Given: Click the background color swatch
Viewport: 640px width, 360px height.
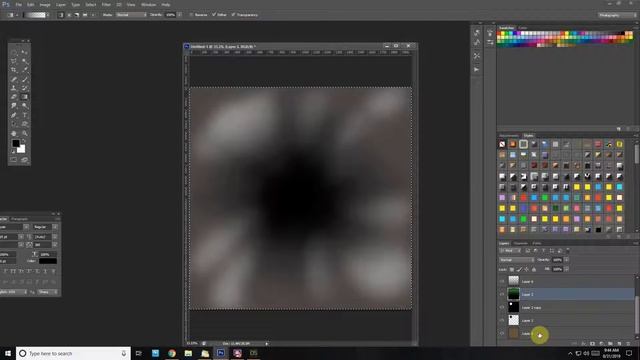Looking at the screenshot, I should pos(22,150).
